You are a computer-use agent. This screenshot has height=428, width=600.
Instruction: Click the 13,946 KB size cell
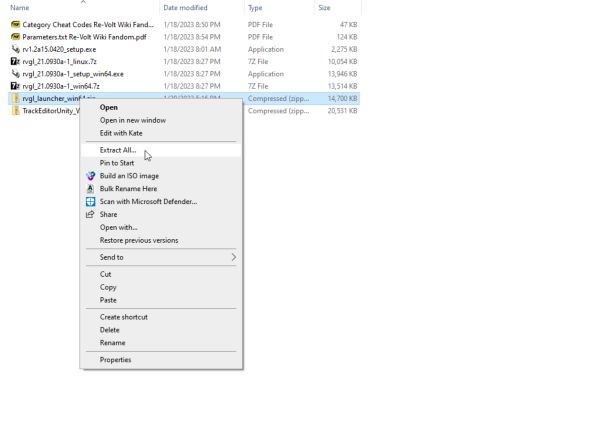342,73
